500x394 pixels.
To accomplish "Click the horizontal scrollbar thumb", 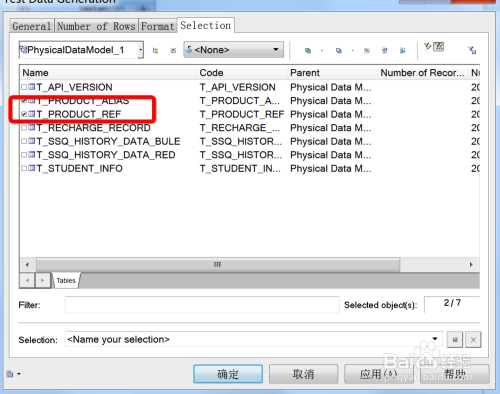I will (218, 265).
